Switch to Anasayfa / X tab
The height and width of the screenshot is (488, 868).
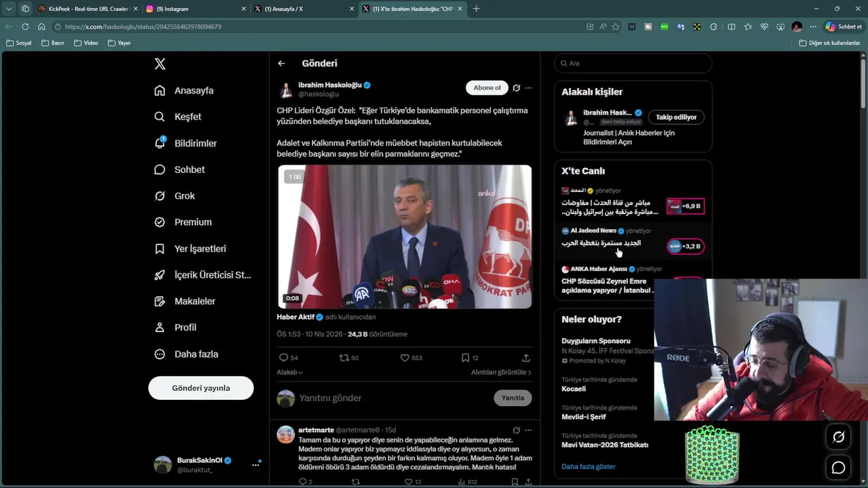(x=304, y=9)
